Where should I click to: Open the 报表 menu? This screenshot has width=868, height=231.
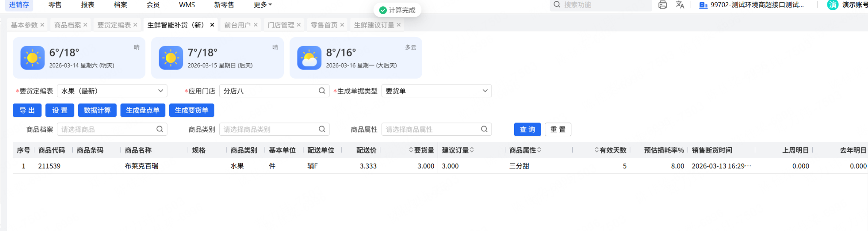tap(88, 5)
